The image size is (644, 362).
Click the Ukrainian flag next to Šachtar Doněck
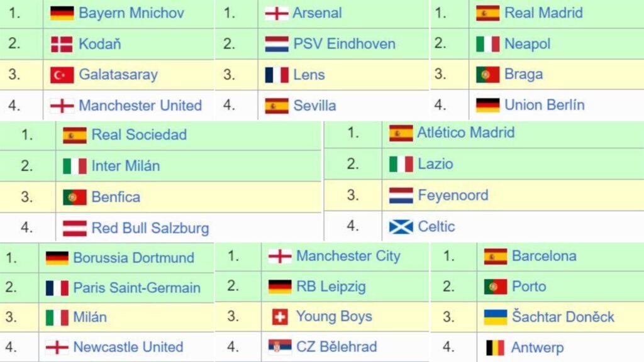[x=496, y=317]
